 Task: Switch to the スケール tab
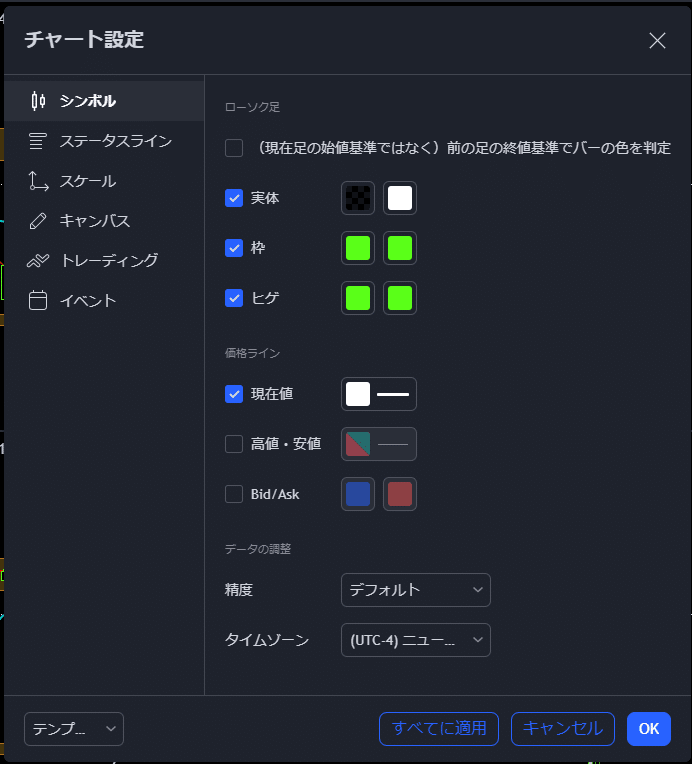pos(104,181)
